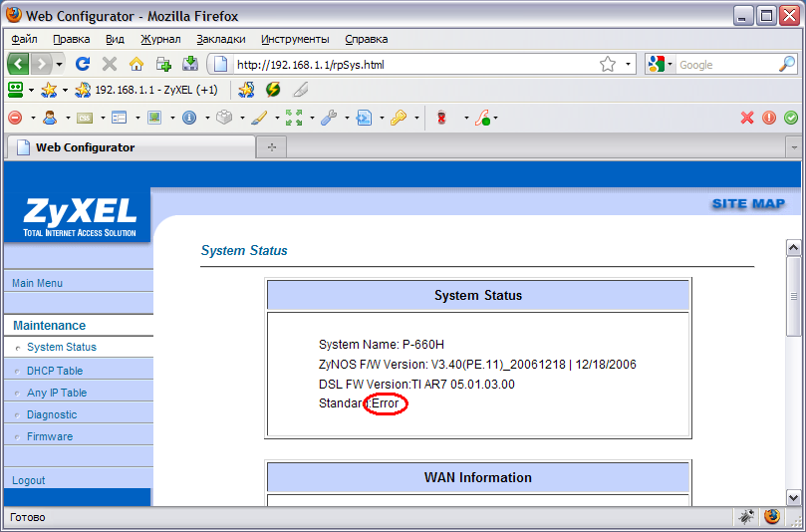Click the CSS toolbar icon
This screenshot has width=806, height=532.
click(x=85, y=118)
